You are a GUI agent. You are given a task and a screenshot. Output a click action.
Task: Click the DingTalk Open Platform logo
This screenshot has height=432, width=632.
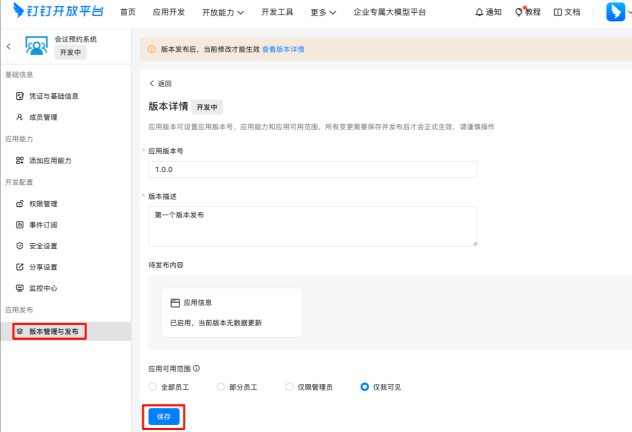55,12
